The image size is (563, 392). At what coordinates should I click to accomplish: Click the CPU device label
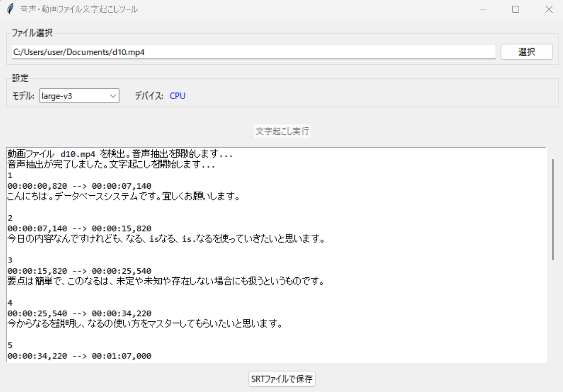[x=177, y=96]
